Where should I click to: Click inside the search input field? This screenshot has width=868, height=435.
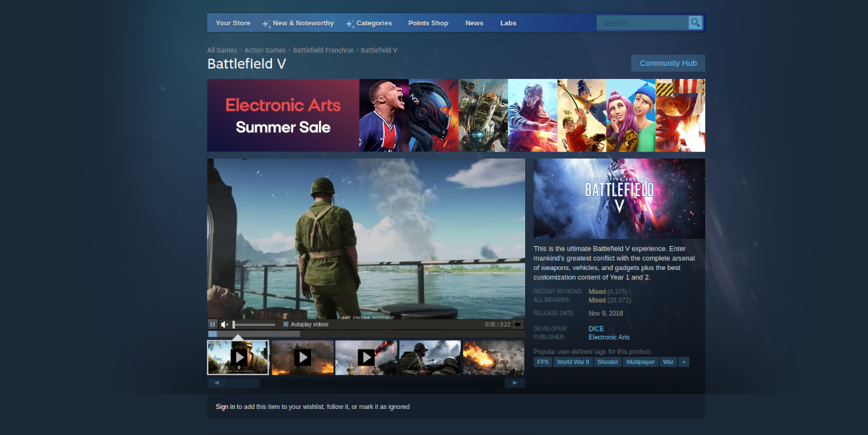[x=640, y=22]
